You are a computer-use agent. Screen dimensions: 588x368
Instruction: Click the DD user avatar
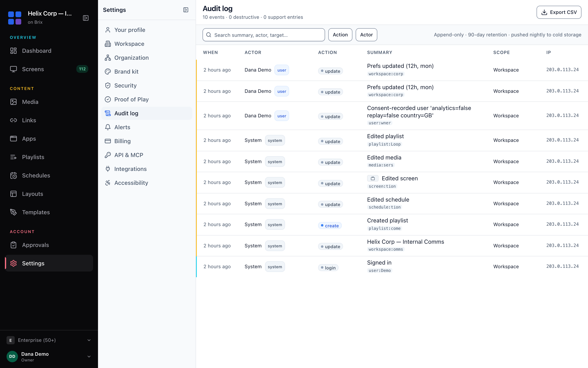[12, 357]
